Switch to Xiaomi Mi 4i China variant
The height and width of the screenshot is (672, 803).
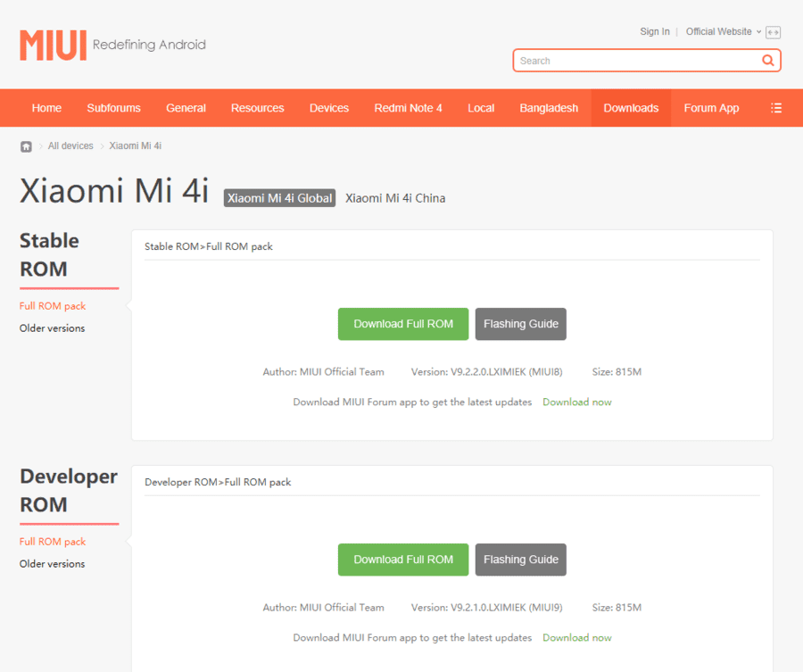(x=395, y=198)
